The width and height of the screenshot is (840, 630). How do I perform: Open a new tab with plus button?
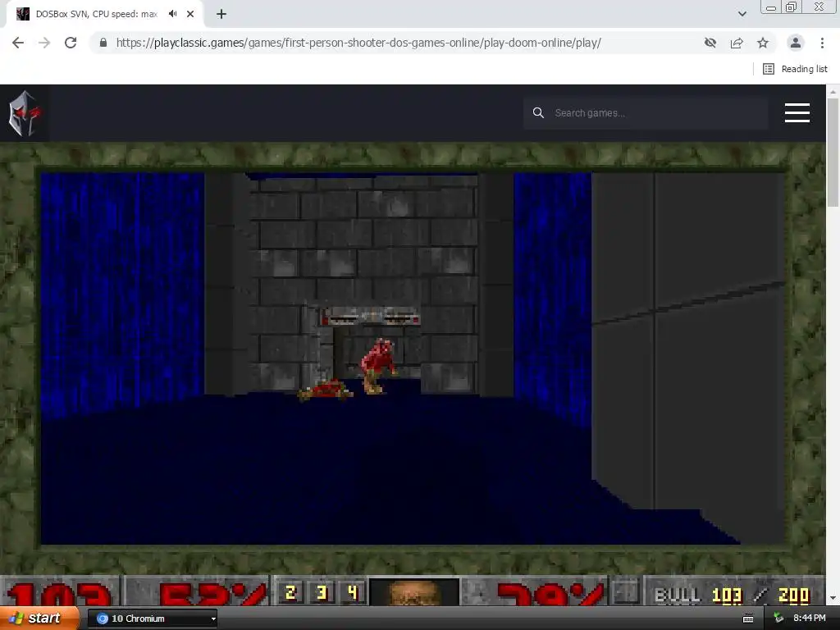(221, 14)
